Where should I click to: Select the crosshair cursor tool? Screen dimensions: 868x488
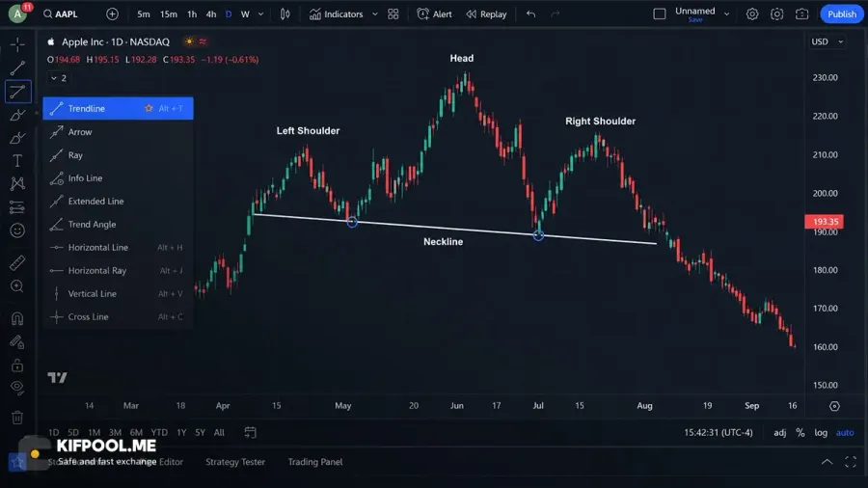pyautogui.click(x=17, y=44)
